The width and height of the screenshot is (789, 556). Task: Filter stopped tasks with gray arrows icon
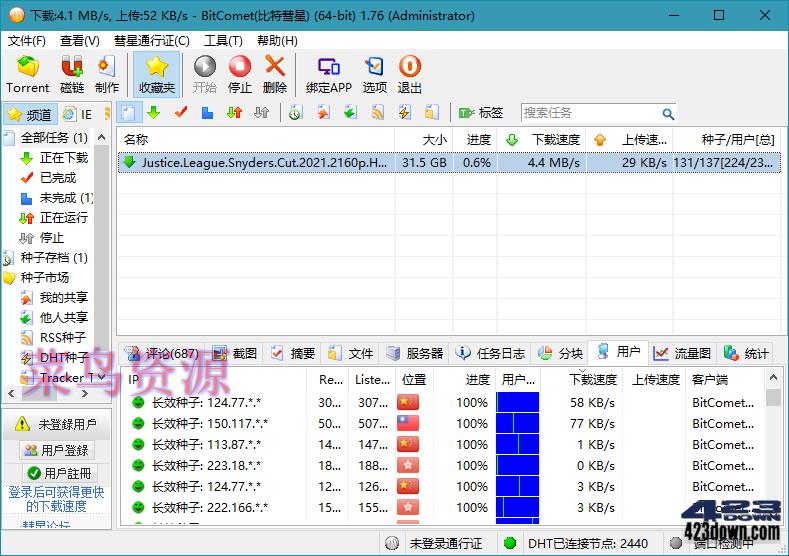[262, 113]
